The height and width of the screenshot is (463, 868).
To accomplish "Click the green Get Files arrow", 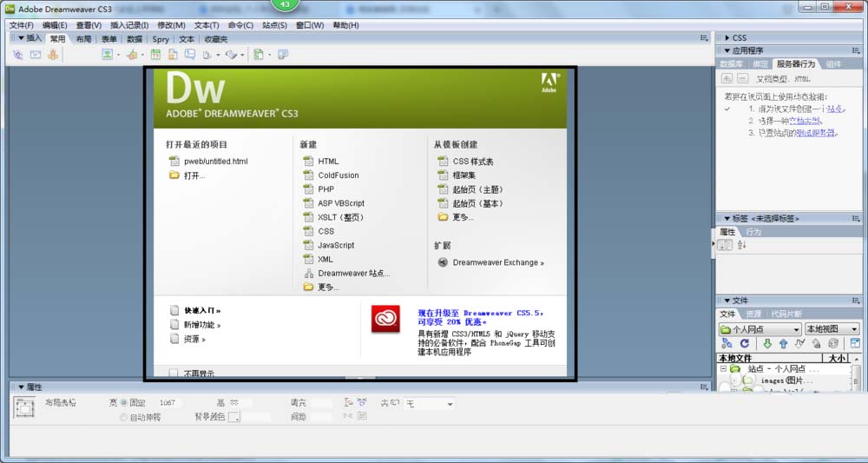I will [x=766, y=344].
